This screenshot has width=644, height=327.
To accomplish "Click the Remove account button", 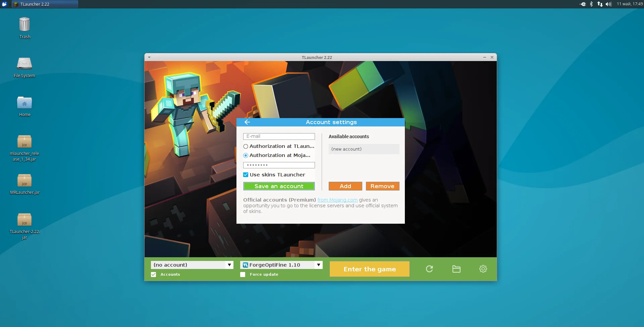I will click(x=382, y=186).
